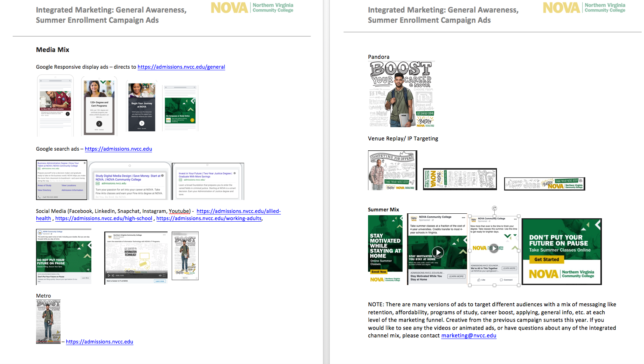Select the first display ad phone mockup

[x=55, y=106]
